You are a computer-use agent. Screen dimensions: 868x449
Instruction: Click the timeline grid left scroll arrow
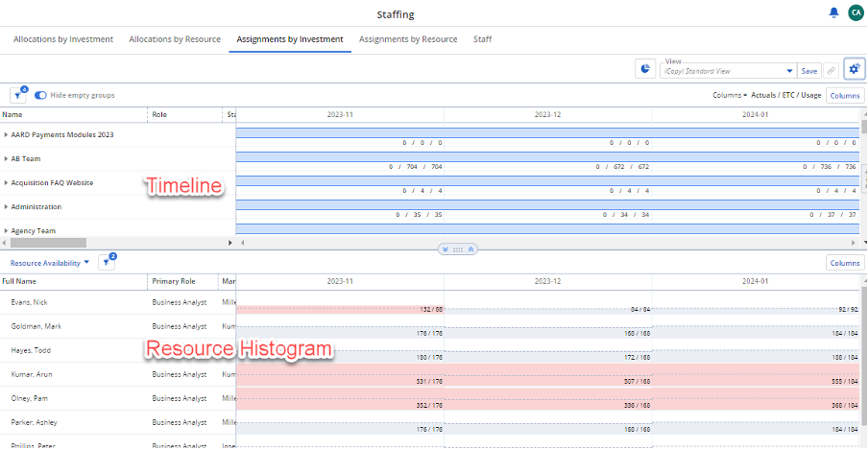(241, 242)
